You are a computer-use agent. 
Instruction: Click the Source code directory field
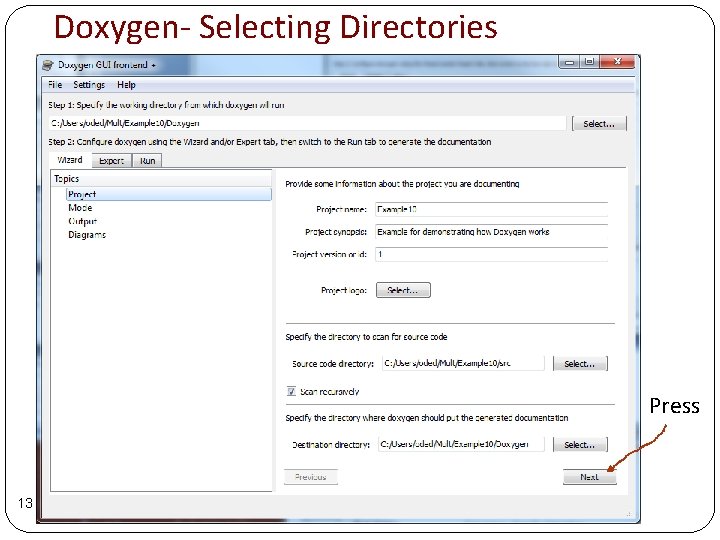tap(463, 363)
